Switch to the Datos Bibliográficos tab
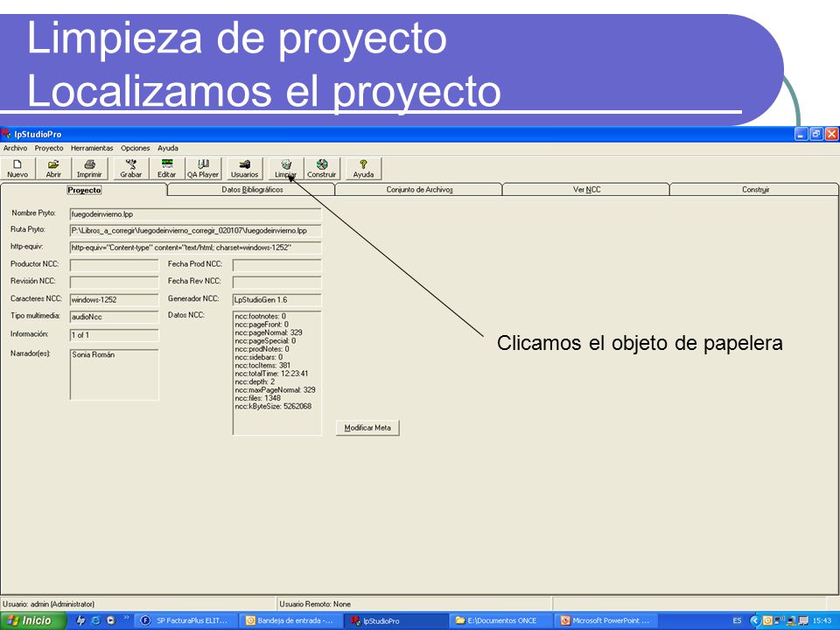Image resolution: width=840 pixels, height=630 pixels. tap(252, 190)
